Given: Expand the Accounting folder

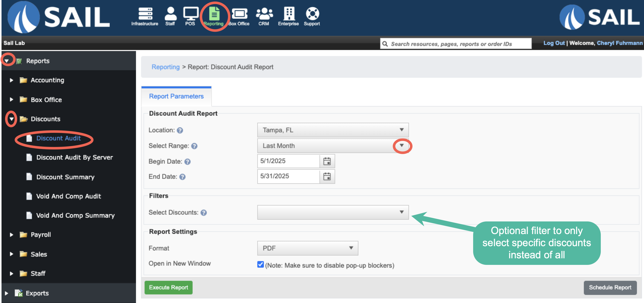Looking at the screenshot, I should (11, 80).
